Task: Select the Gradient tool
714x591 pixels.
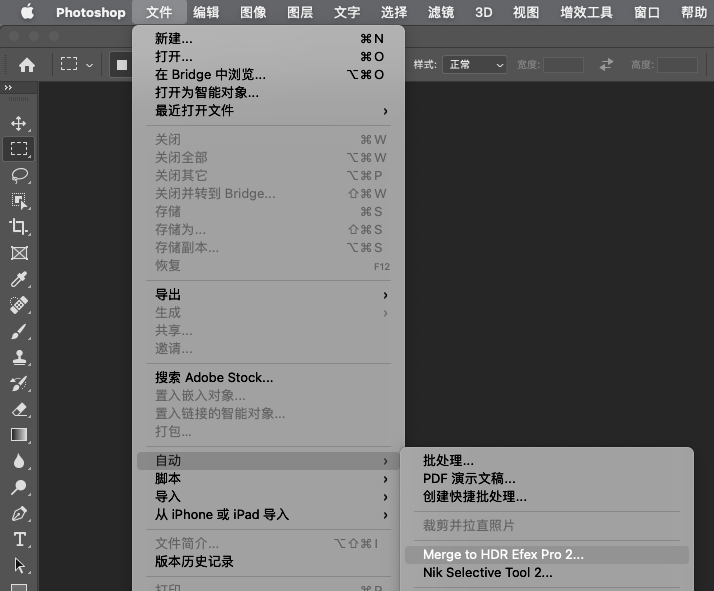Action: pos(19,435)
